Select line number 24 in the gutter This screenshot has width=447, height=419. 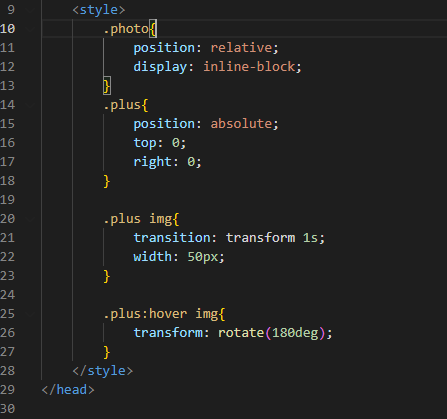click(7, 295)
